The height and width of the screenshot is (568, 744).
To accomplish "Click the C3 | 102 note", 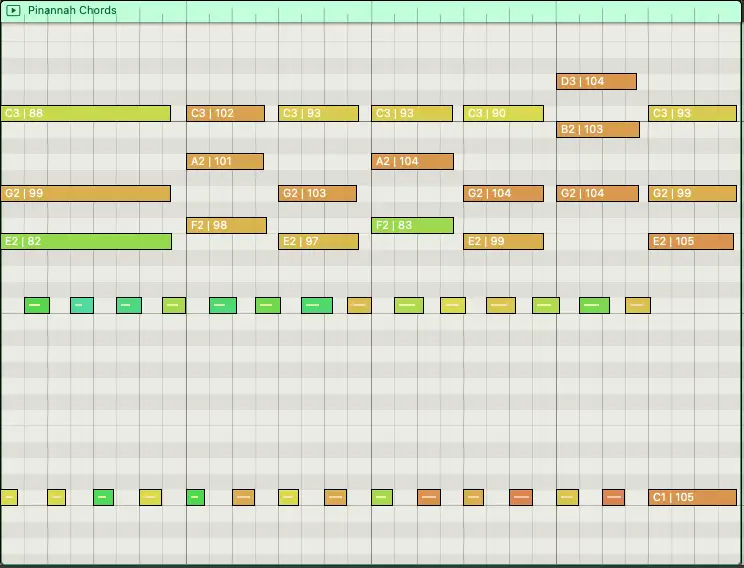I will tap(225, 113).
